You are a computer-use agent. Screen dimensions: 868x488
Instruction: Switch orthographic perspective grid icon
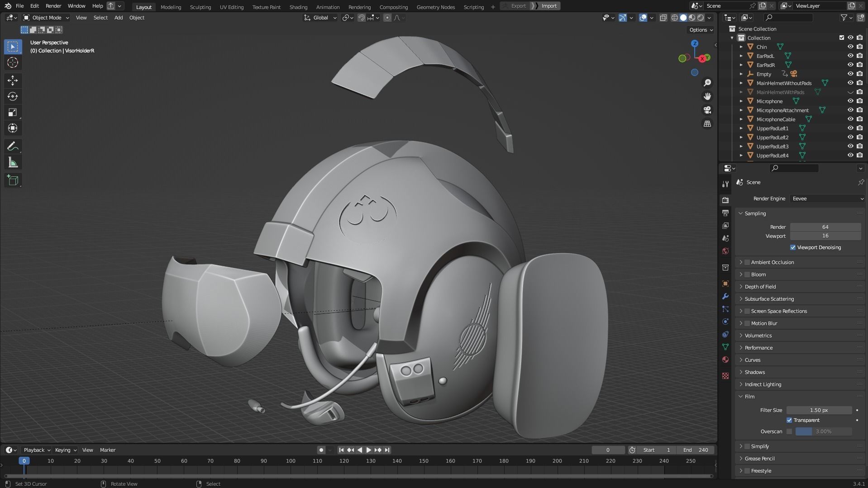(x=707, y=123)
